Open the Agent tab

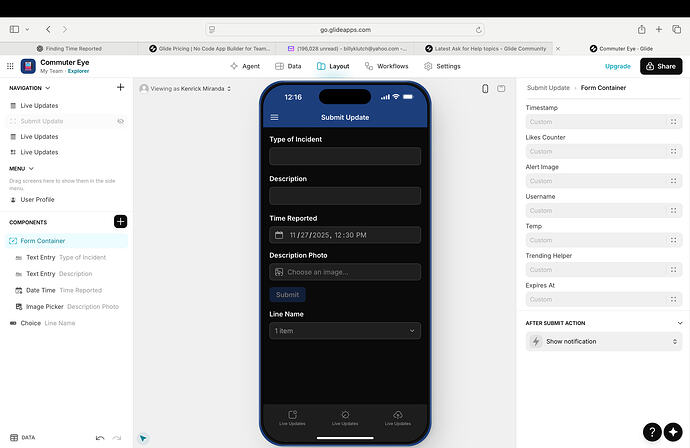click(245, 66)
